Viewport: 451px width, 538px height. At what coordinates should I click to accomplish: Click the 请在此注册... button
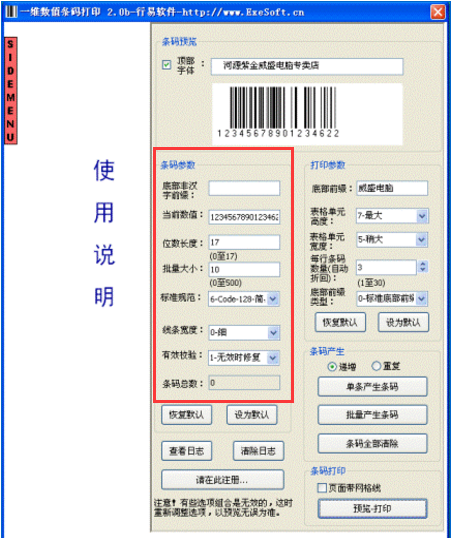pyautogui.click(x=222, y=480)
